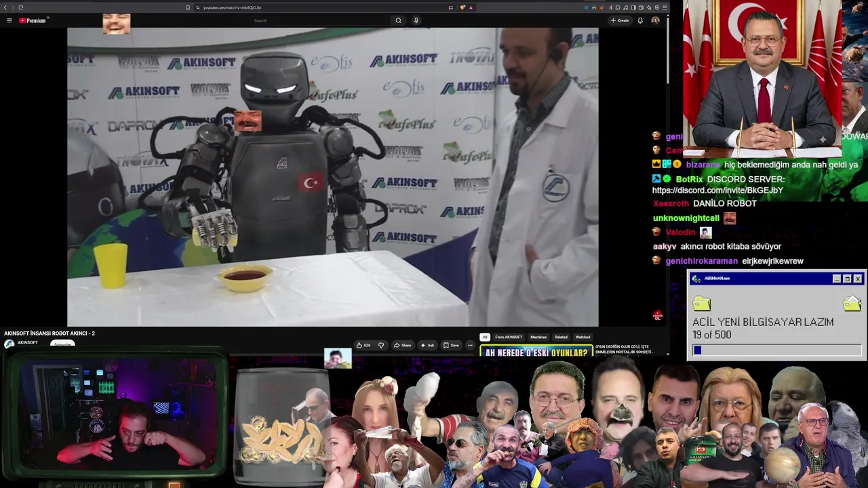This screenshot has width=868, height=488.
Task: Open the browser hamburger menu
Action: pyautogui.click(x=665, y=7)
